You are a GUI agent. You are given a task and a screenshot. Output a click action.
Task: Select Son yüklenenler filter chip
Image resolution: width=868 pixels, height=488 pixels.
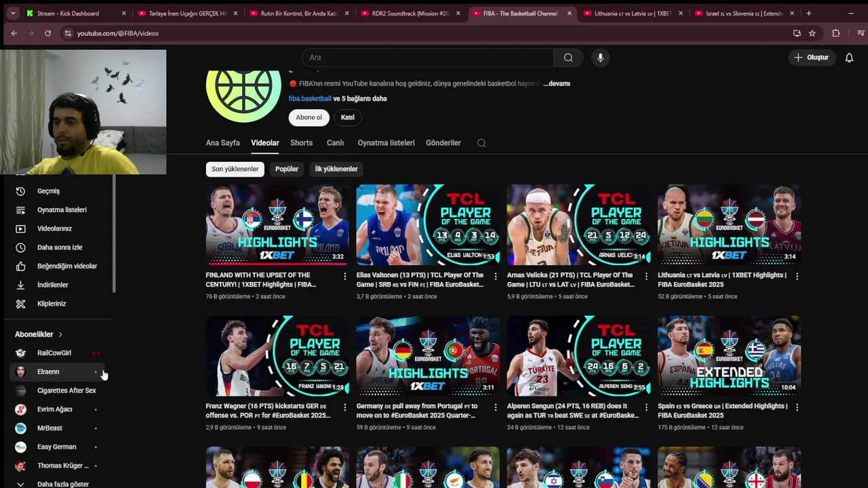click(x=235, y=169)
